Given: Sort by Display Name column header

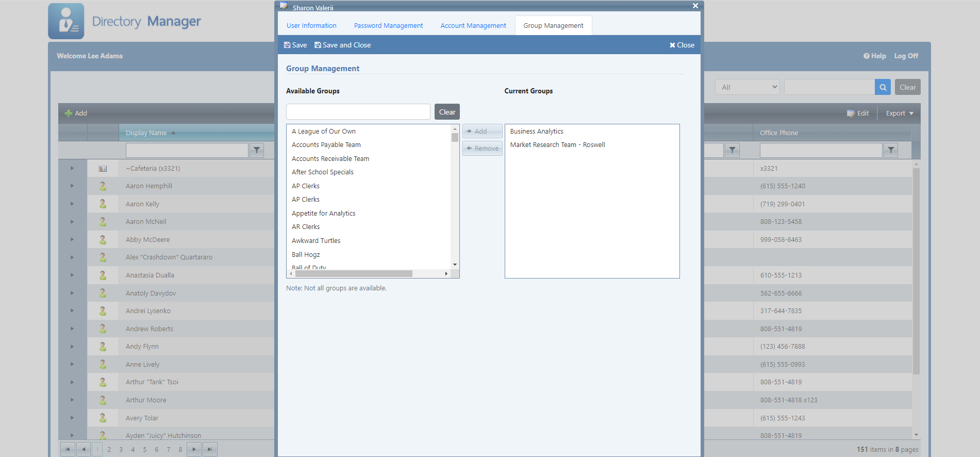Looking at the screenshot, I should click(146, 133).
